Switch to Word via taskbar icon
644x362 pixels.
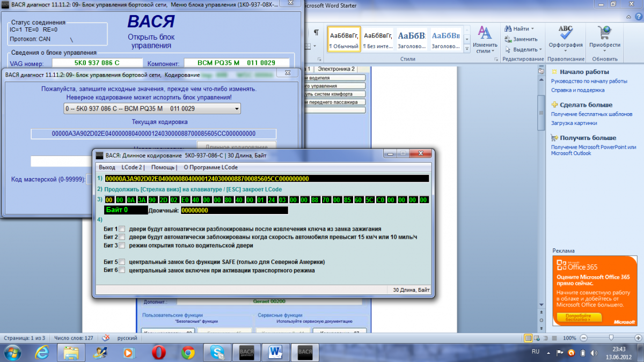tap(276, 352)
